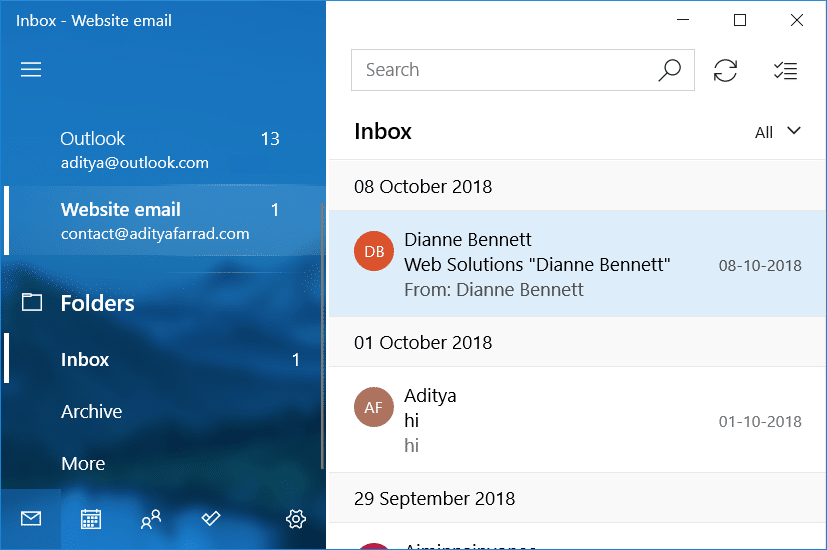Click the 08 October 2018 date header
Viewport: 827px width, 550px height.
[578, 186]
